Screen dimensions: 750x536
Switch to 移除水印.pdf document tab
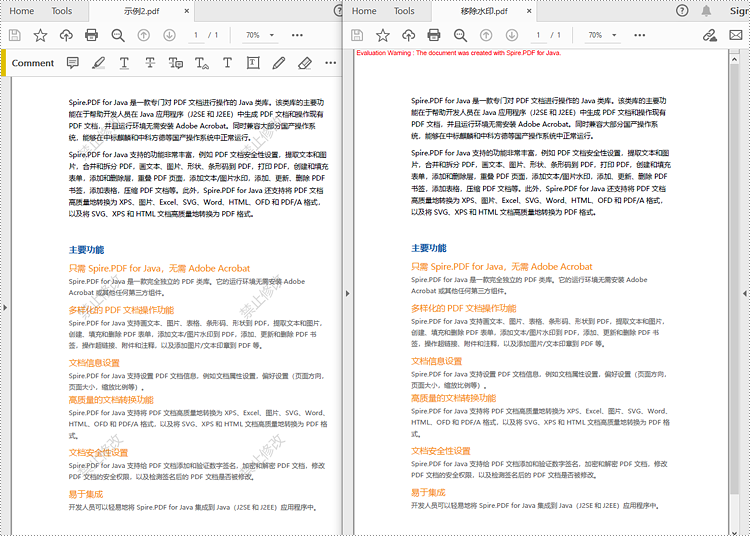(x=484, y=11)
